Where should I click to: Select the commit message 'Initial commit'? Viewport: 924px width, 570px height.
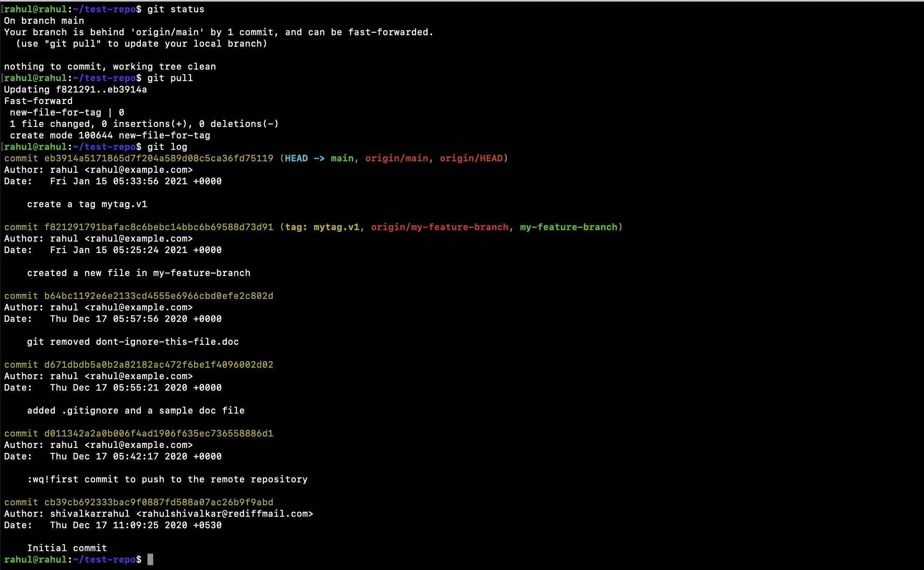coord(67,548)
